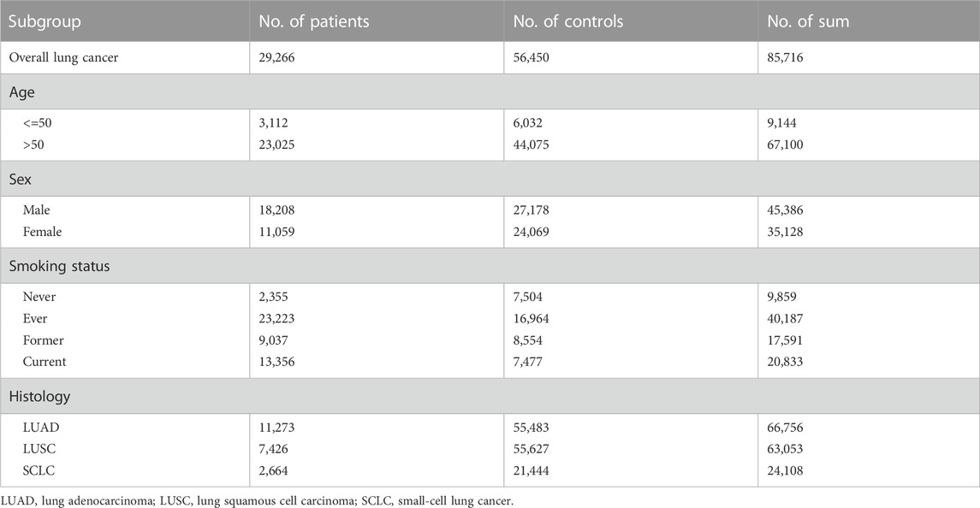Select the 56,450 overall controls cell
The height and width of the screenshot is (508, 980).
coord(531,57)
